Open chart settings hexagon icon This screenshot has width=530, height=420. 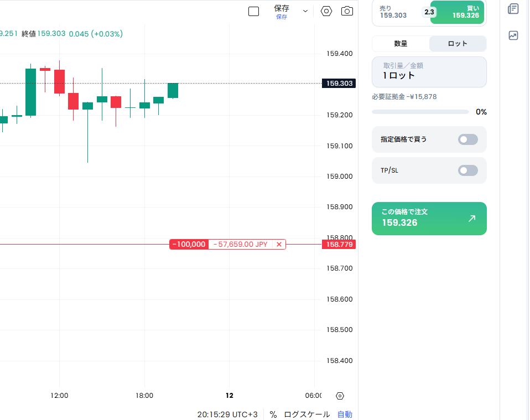click(x=326, y=11)
